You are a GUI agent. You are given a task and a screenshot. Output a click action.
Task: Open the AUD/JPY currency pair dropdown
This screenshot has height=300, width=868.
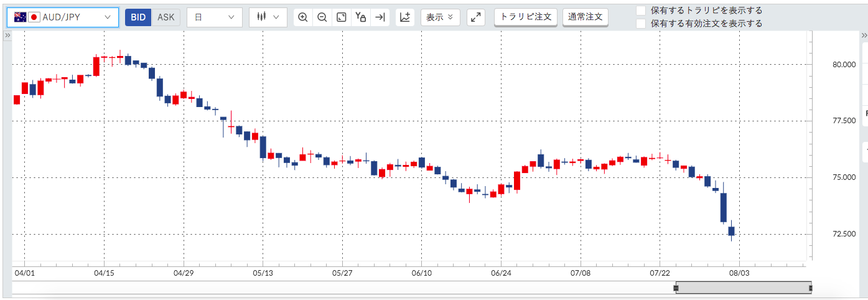[x=63, y=17]
